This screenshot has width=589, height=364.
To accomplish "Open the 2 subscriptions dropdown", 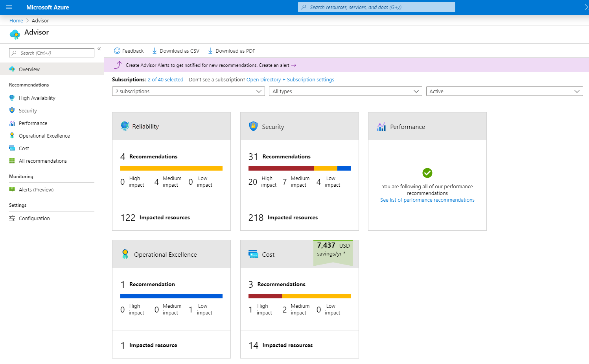I will pyautogui.click(x=188, y=91).
